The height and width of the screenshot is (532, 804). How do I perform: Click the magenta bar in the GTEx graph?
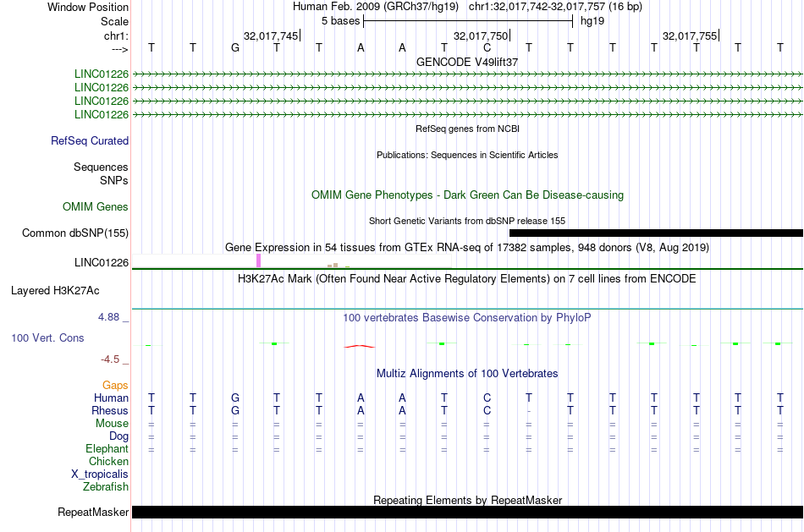pos(258,261)
